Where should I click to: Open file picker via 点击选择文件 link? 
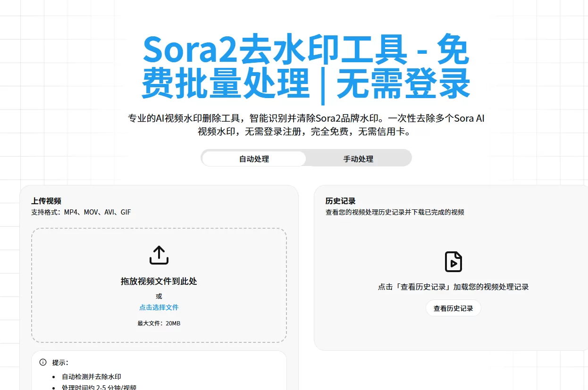click(159, 307)
